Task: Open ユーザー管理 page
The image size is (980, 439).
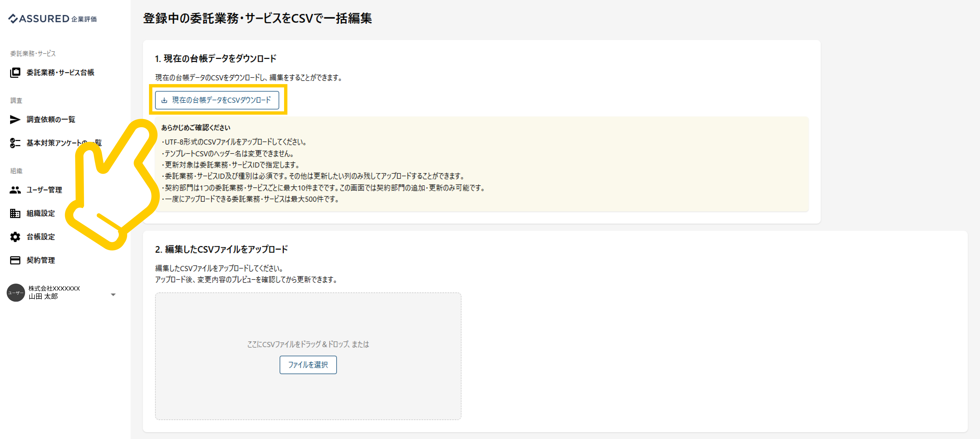Action: 44,190
